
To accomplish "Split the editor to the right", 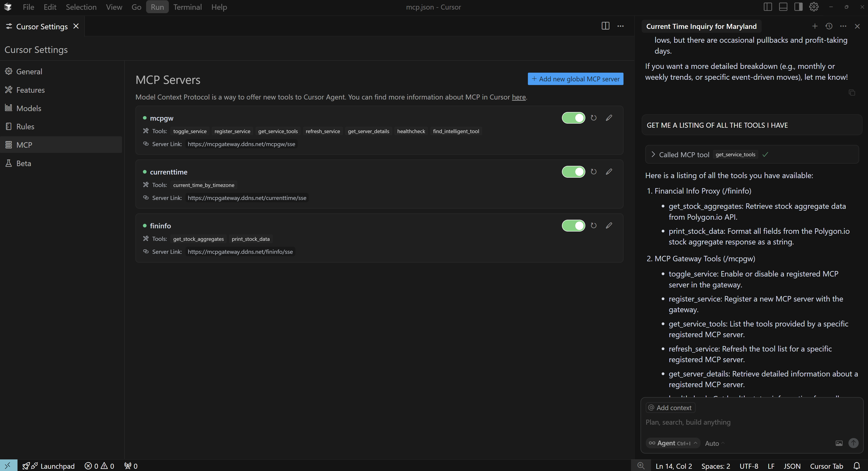I will [605, 26].
